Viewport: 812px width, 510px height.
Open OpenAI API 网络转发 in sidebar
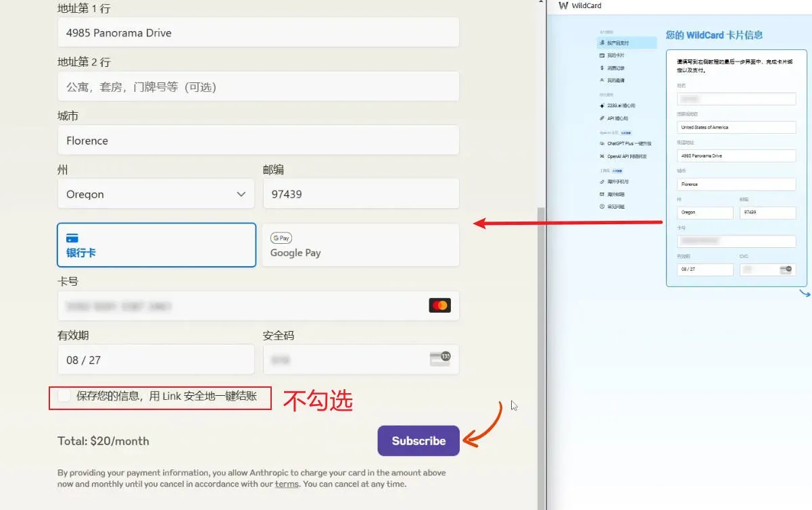[x=627, y=156]
